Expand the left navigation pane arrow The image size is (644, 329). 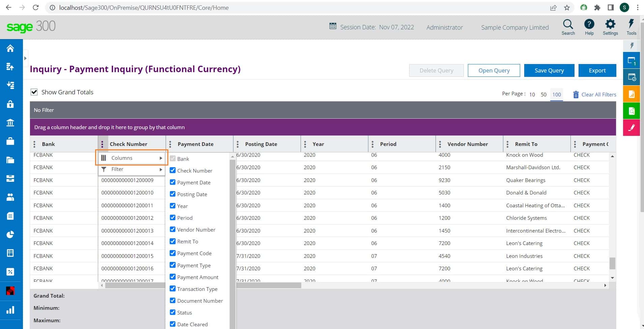25,58
